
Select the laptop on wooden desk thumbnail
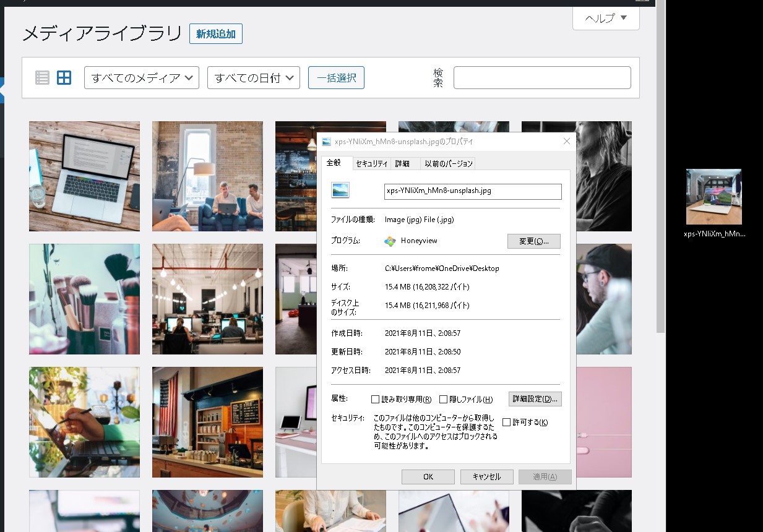[84, 176]
